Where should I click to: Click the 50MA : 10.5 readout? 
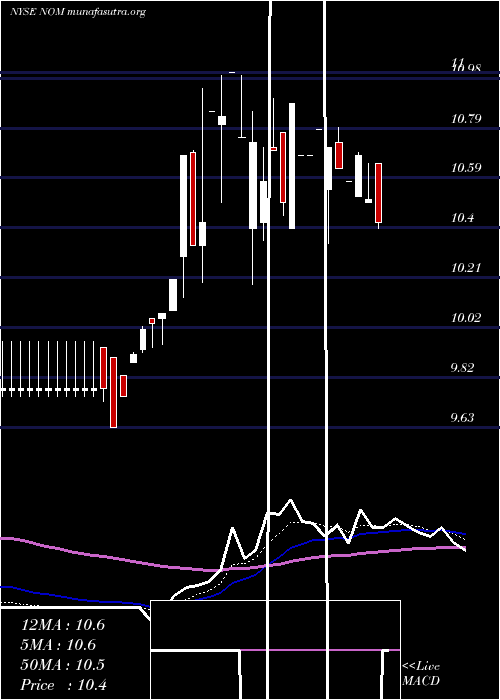pos(63,665)
